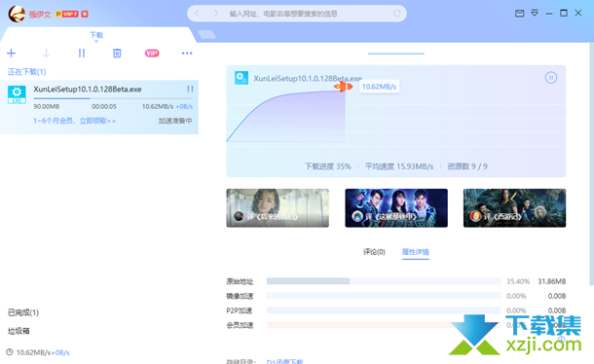Open the 1~6个月会员 立即领取 link

pos(74,121)
